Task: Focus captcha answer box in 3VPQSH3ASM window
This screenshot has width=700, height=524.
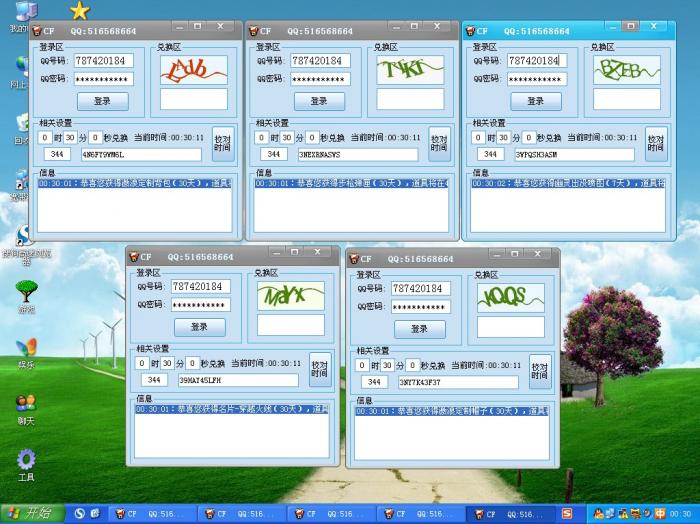Action: [x=627, y=99]
